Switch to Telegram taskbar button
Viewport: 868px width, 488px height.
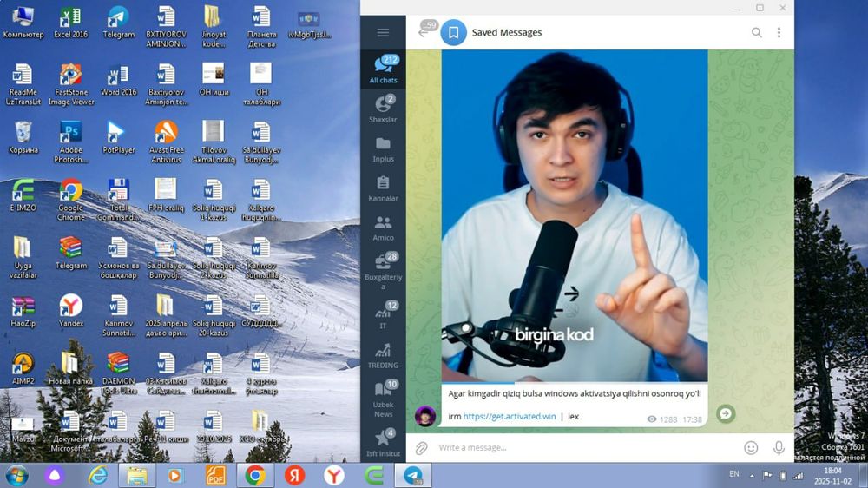[413, 475]
